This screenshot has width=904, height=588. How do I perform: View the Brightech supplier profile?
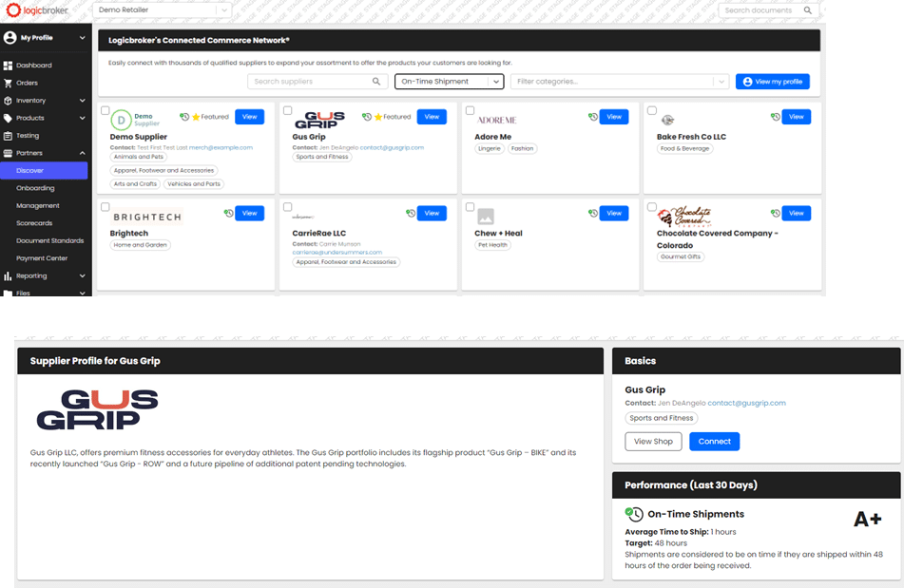tap(250, 213)
